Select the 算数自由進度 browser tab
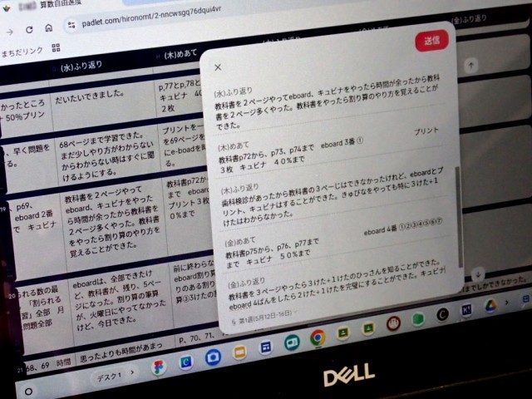The image size is (532, 399). [x=61, y=4]
